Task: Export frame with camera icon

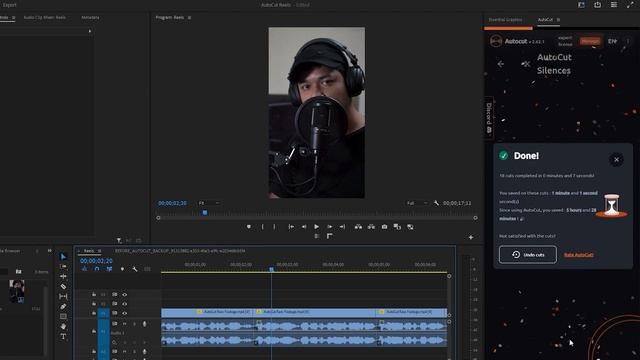Action: tap(384, 227)
